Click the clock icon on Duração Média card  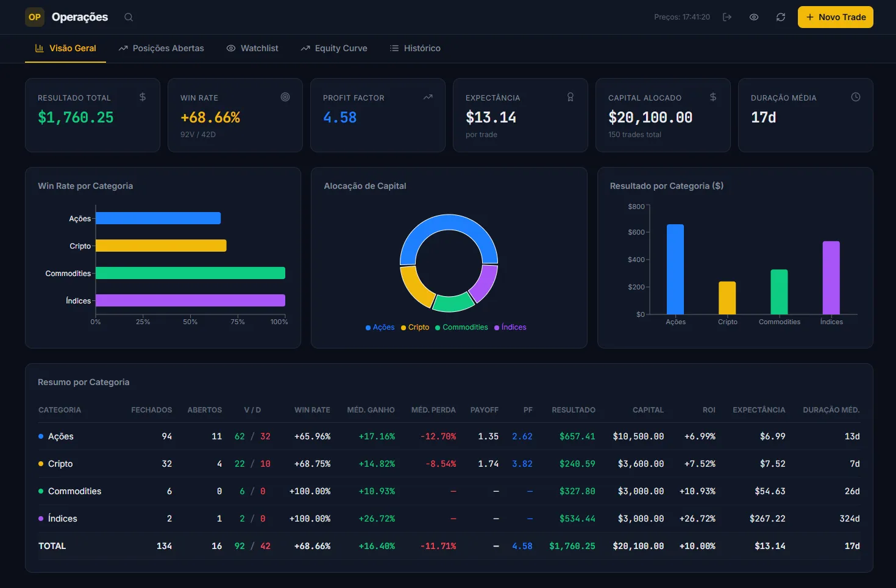(x=856, y=97)
